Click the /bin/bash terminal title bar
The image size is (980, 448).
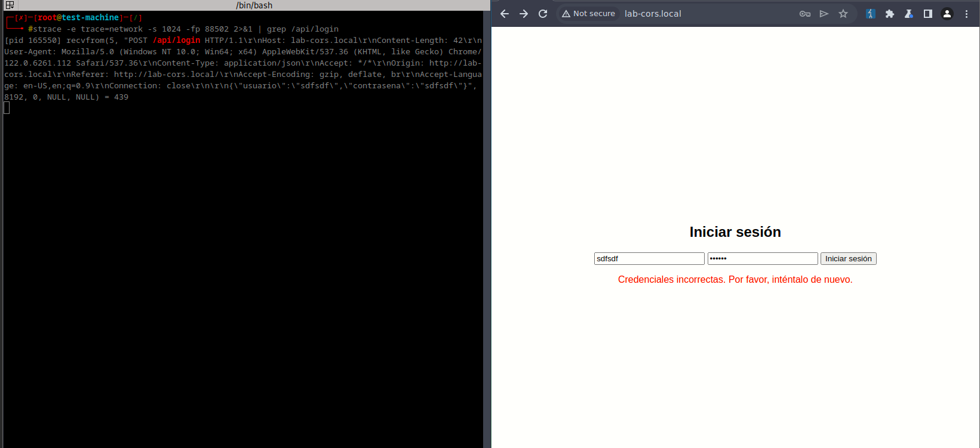point(254,5)
